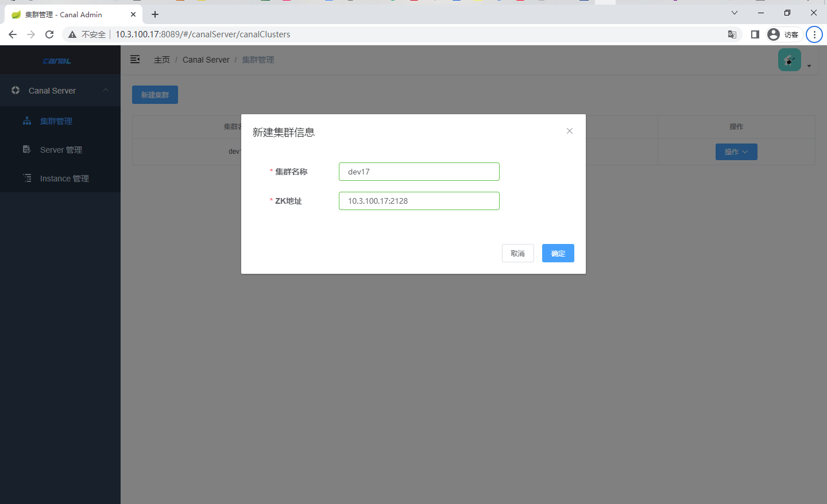Open the Chrome three-dot menu

(x=814, y=34)
